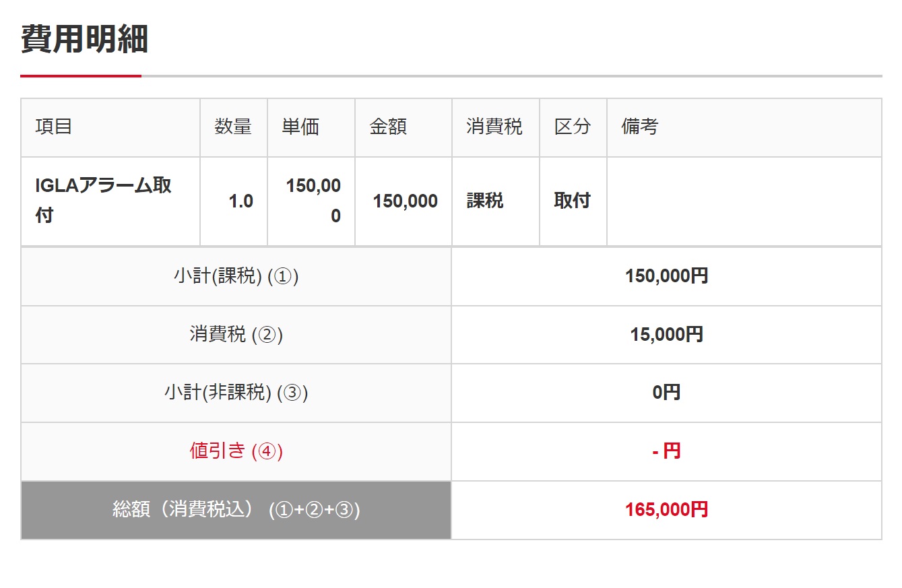The image size is (902, 588).
Task: Click the 小計(課税) (①) label
Action: point(236,276)
